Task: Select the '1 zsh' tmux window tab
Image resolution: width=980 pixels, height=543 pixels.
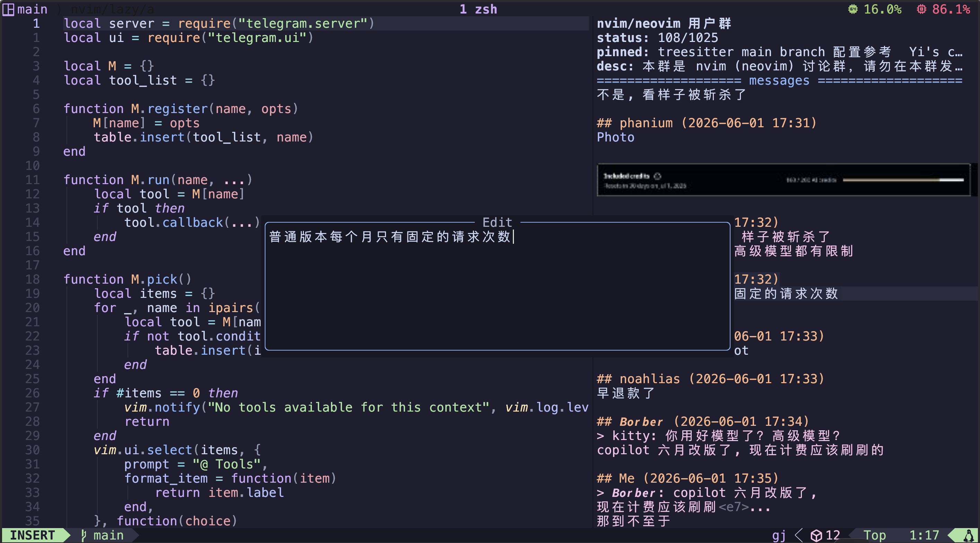Action: [478, 9]
